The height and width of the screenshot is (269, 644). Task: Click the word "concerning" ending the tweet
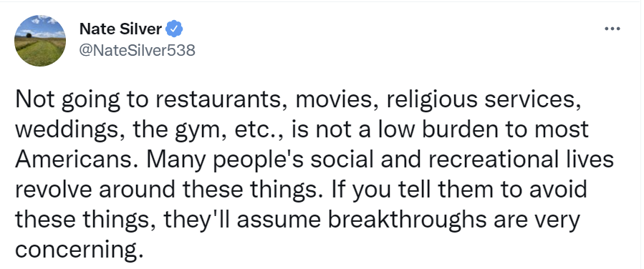[x=75, y=249]
